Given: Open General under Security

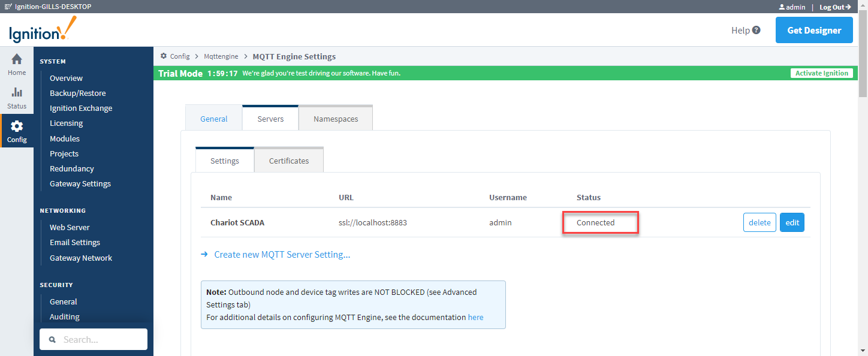Looking at the screenshot, I should coord(64,301).
